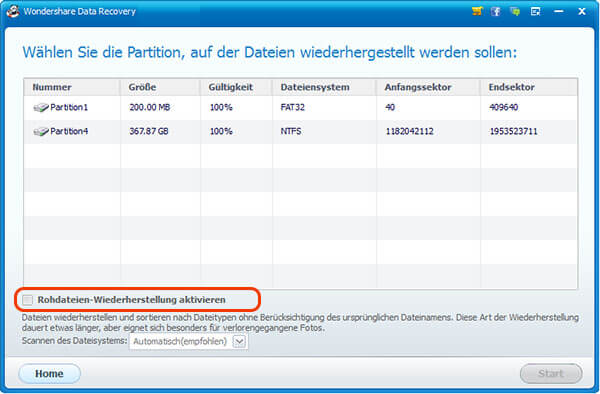Open the Scannen des Dateisystems dropdown arrow
The image size is (600, 394).
[239, 341]
